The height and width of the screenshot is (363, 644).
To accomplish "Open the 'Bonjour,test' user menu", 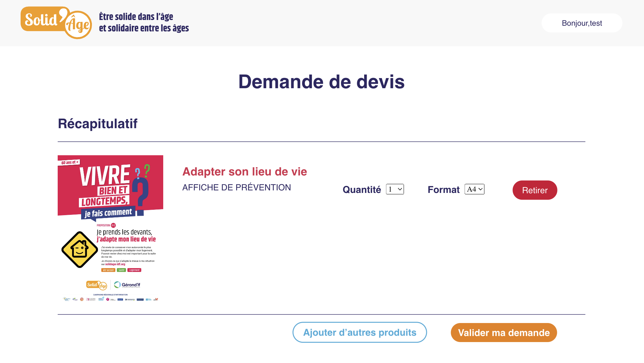I will pos(582,23).
